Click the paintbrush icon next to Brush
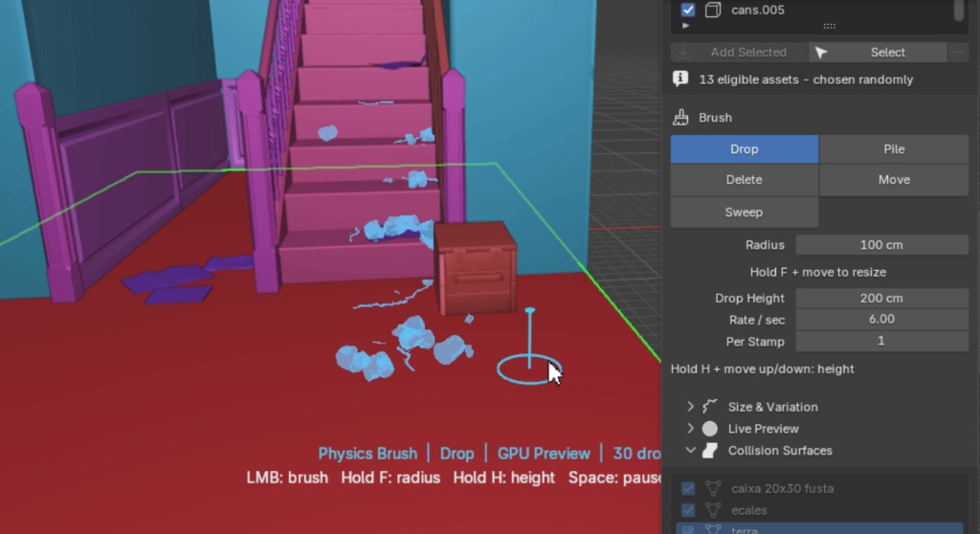Screen dimensions: 980x534 coord(680,118)
